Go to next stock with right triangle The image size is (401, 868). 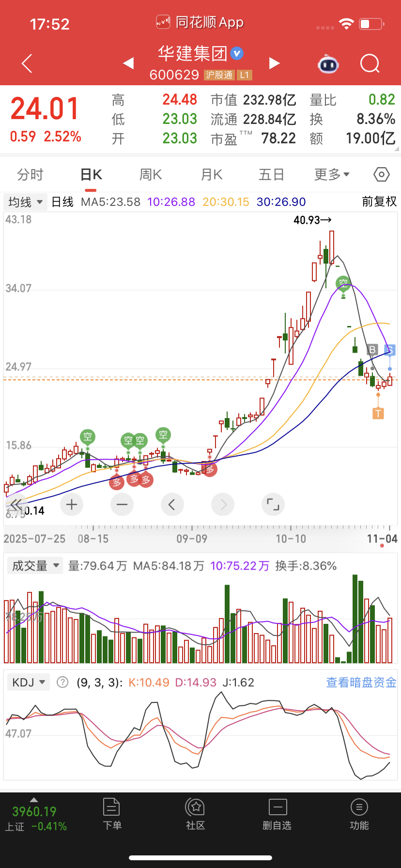click(275, 63)
